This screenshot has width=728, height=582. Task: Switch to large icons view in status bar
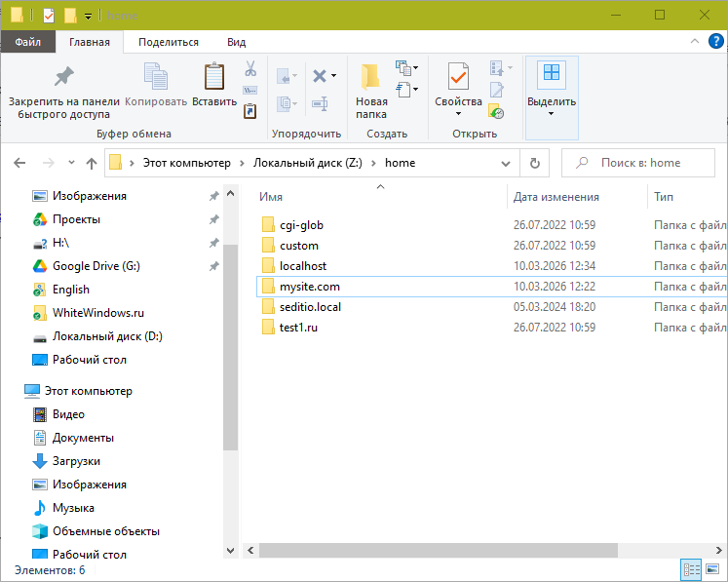[x=713, y=569]
